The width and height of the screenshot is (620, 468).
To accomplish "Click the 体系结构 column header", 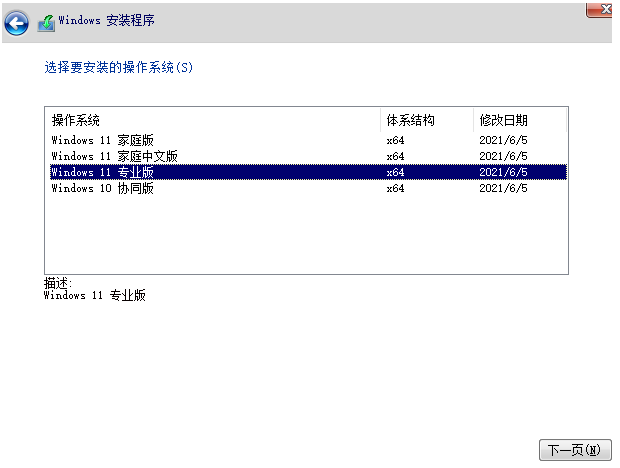I will click(x=411, y=120).
